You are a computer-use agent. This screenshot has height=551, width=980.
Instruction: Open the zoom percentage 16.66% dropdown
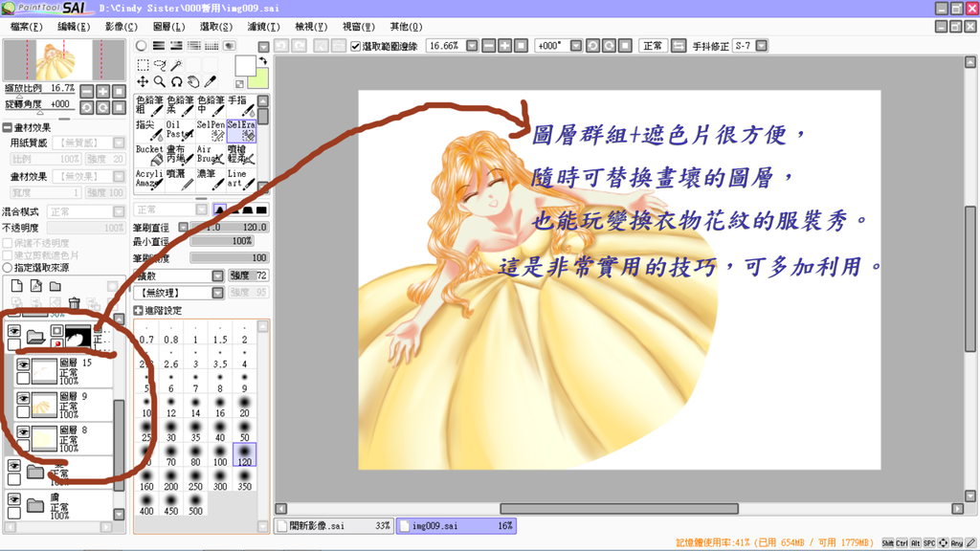pos(472,46)
